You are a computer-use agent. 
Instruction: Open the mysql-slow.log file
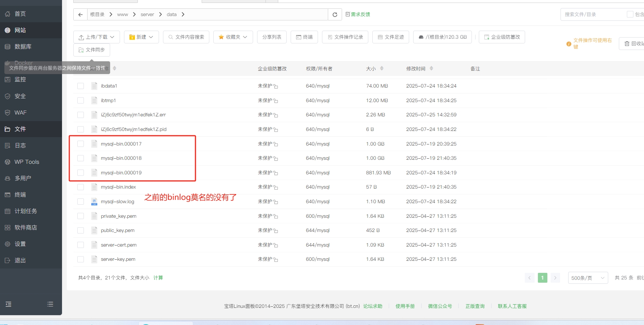pyautogui.click(x=117, y=202)
